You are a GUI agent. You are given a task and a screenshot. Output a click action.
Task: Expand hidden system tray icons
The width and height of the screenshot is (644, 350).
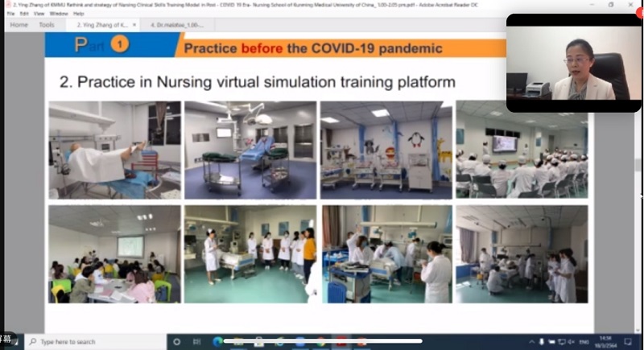pos(530,342)
